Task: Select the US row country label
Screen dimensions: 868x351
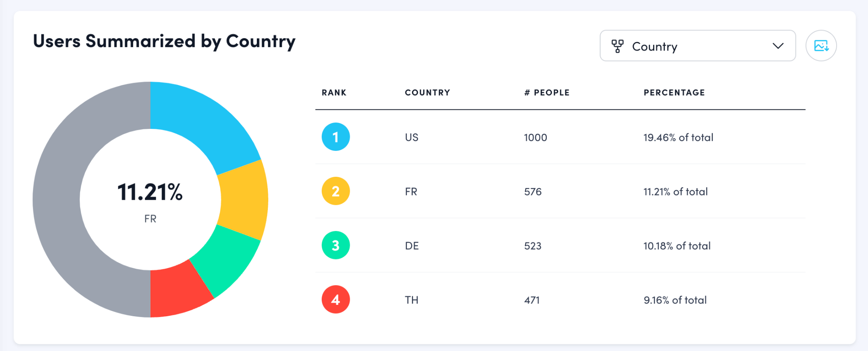Action: coord(412,138)
